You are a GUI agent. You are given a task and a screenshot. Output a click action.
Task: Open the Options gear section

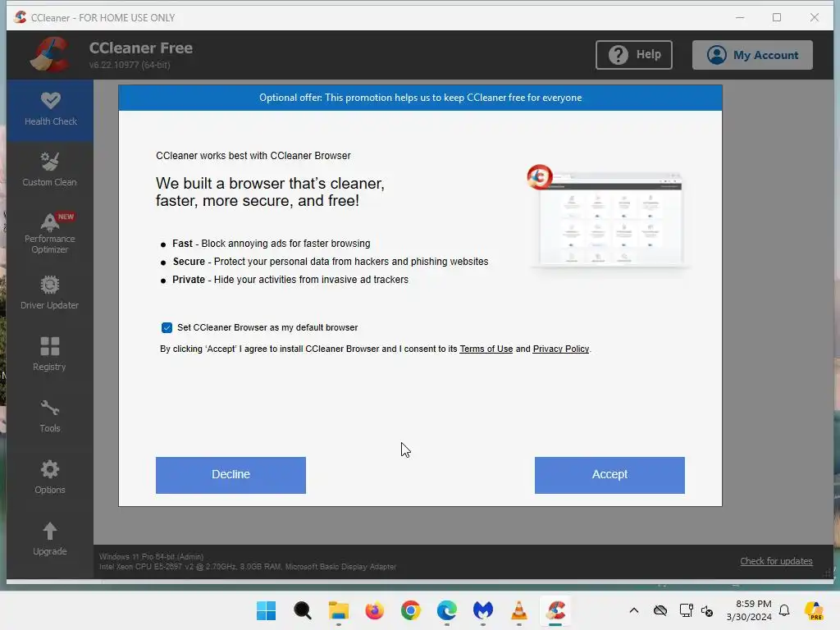(x=50, y=477)
